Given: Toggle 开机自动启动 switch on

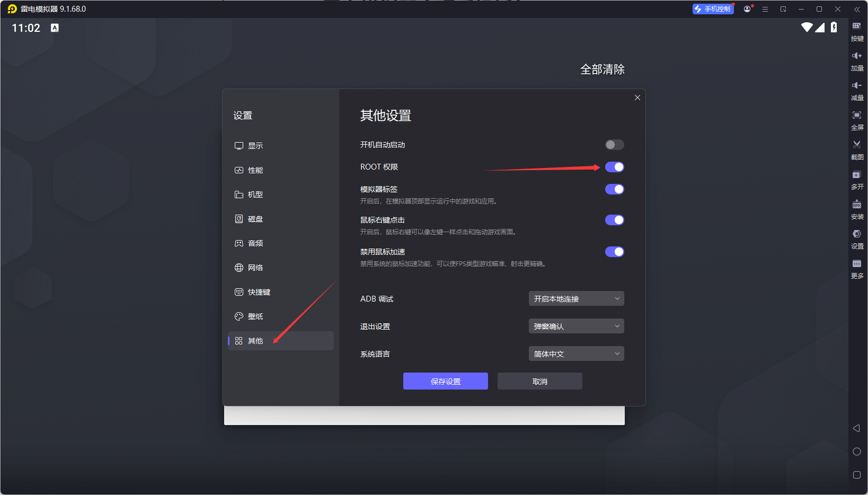Looking at the screenshot, I should tap(615, 145).
